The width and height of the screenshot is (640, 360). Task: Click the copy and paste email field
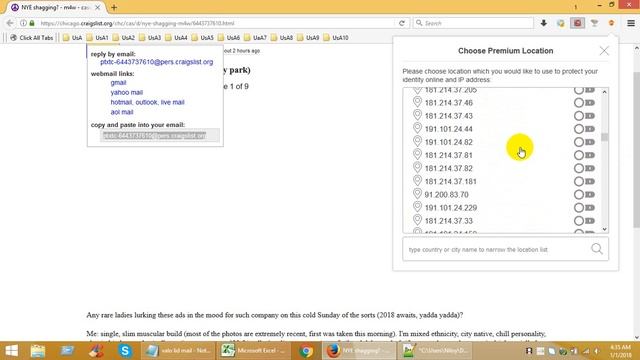pos(160,136)
